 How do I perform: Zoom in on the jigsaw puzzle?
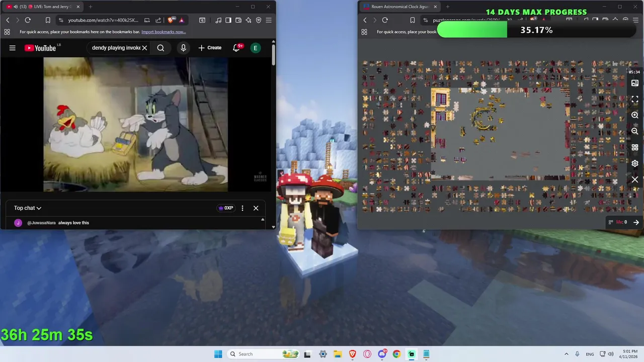(635, 115)
